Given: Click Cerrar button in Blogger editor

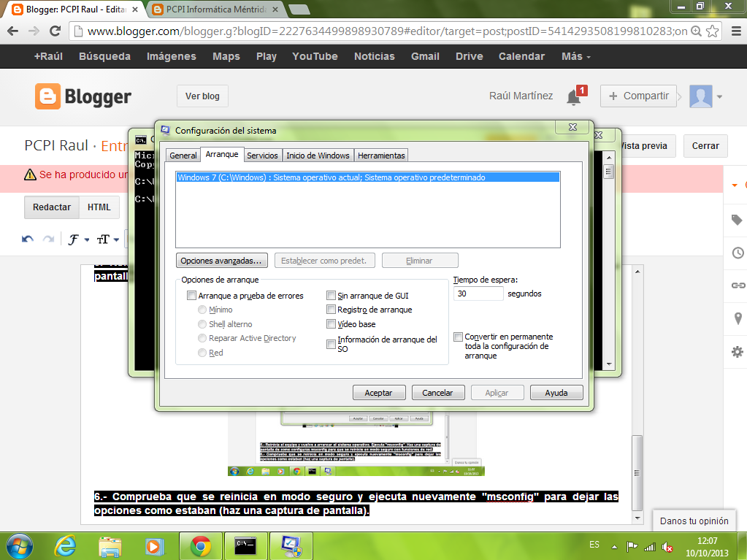Looking at the screenshot, I should [705, 146].
